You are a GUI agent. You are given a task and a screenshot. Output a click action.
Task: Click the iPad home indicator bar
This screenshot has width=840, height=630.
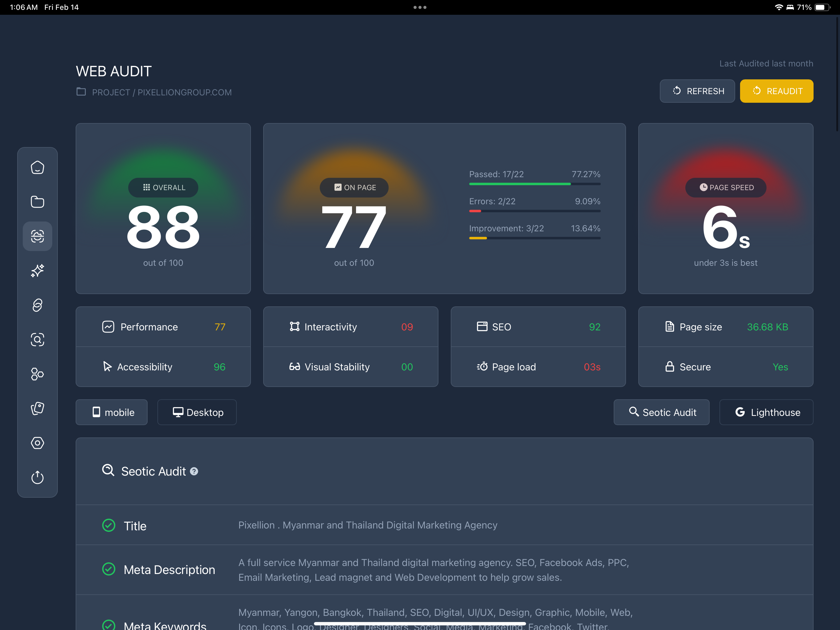(x=420, y=624)
